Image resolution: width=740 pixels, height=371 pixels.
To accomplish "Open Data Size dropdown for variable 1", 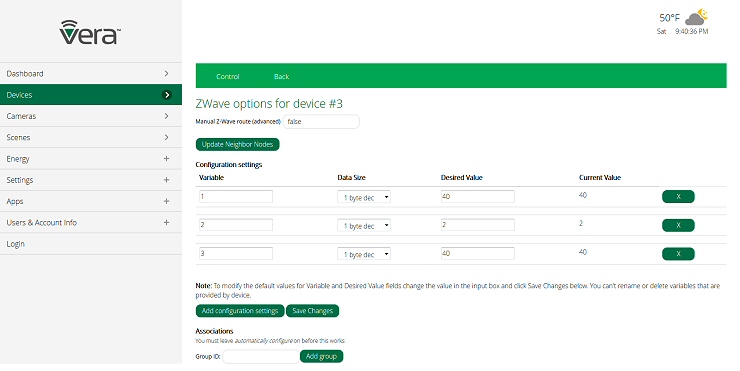I will click(x=364, y=197).
